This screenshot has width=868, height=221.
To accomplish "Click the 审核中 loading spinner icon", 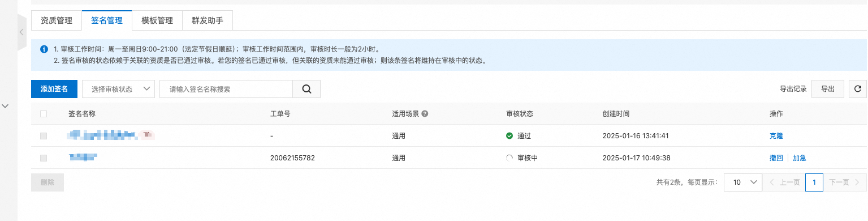I will click(x=509, y=158).
